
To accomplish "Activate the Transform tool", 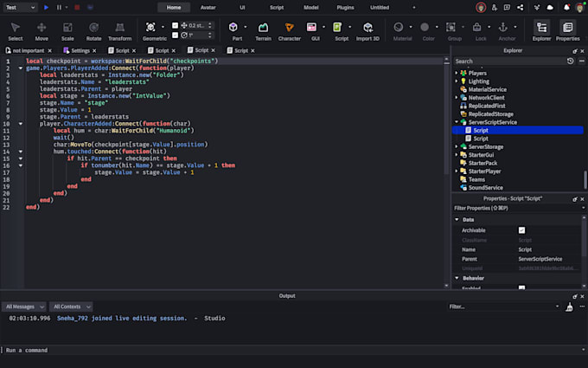I will (x=119, y=31).
